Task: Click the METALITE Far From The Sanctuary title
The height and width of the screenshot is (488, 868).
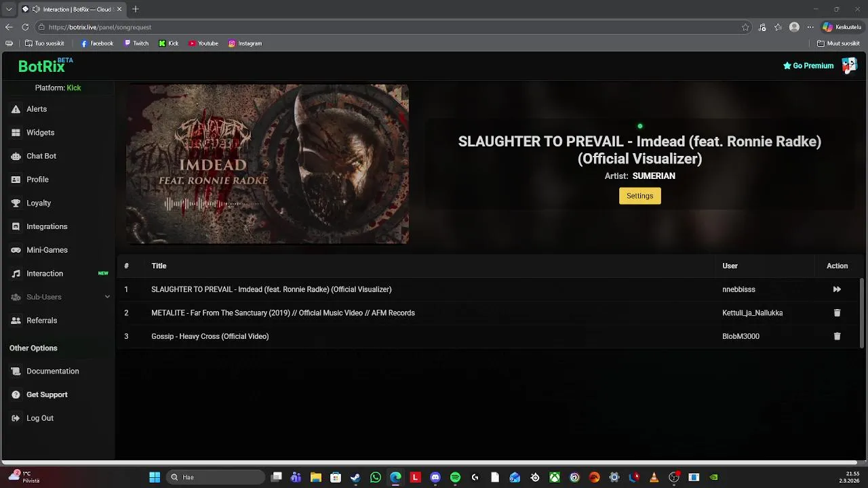Action: (283, 313)
